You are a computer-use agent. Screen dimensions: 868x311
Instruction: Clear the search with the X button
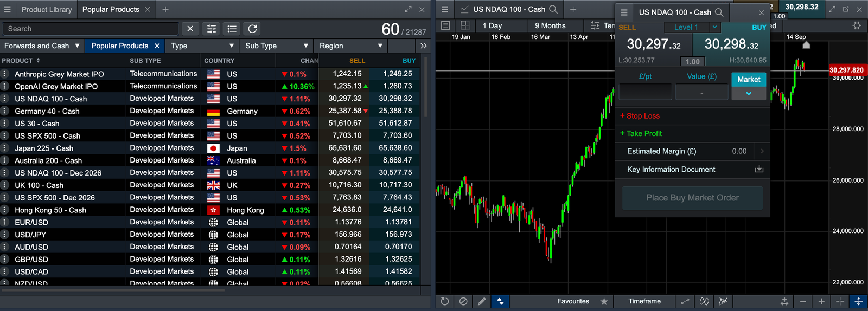(190, 29)
